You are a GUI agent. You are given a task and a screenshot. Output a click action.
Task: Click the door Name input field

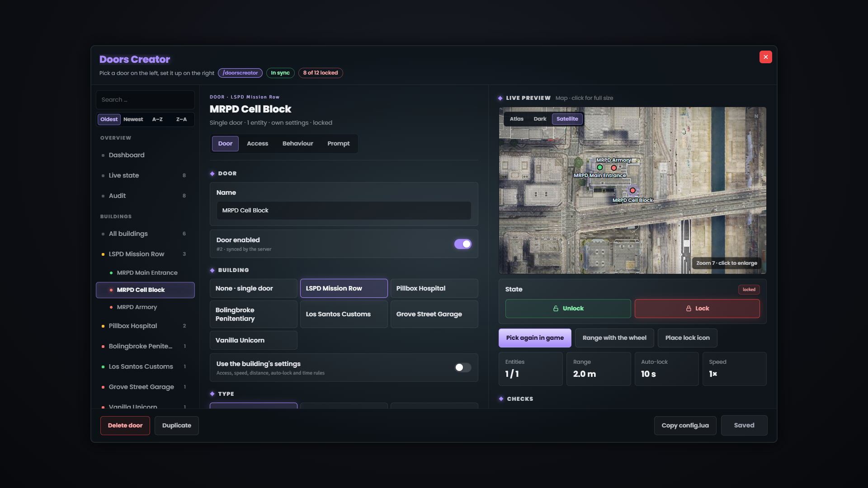coord(344,211)
